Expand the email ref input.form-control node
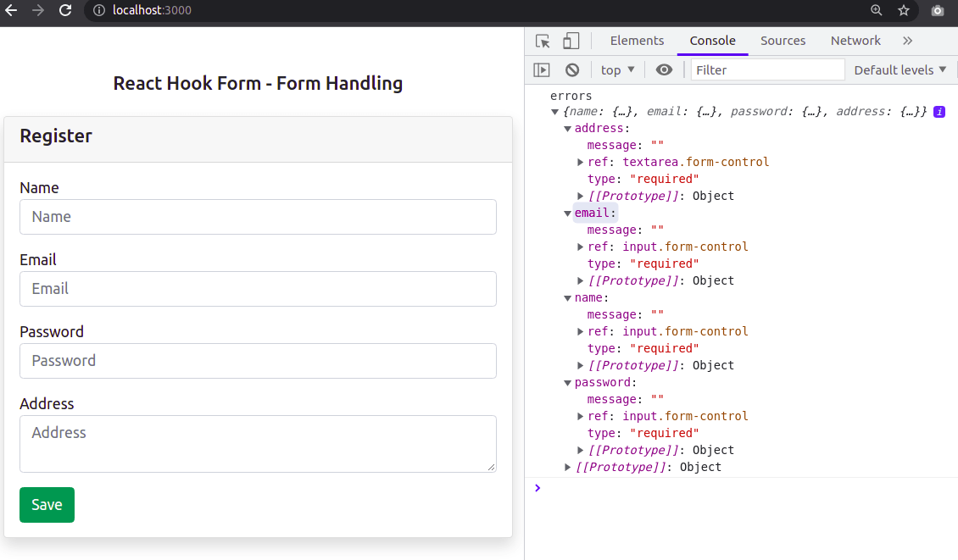Image resolution: width=958 pixels, height=560 pixels. [x=579, y=247]
